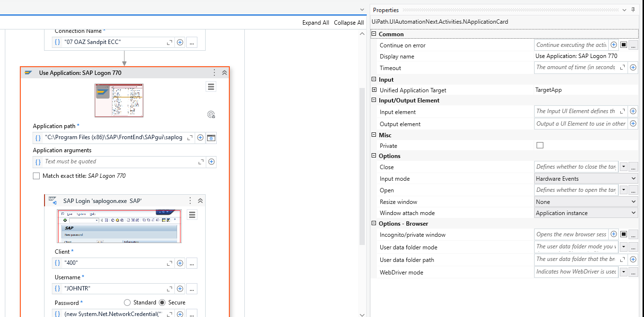The image size is (644, 317).
Task: Click Display name value field
Action: [586, 57]
